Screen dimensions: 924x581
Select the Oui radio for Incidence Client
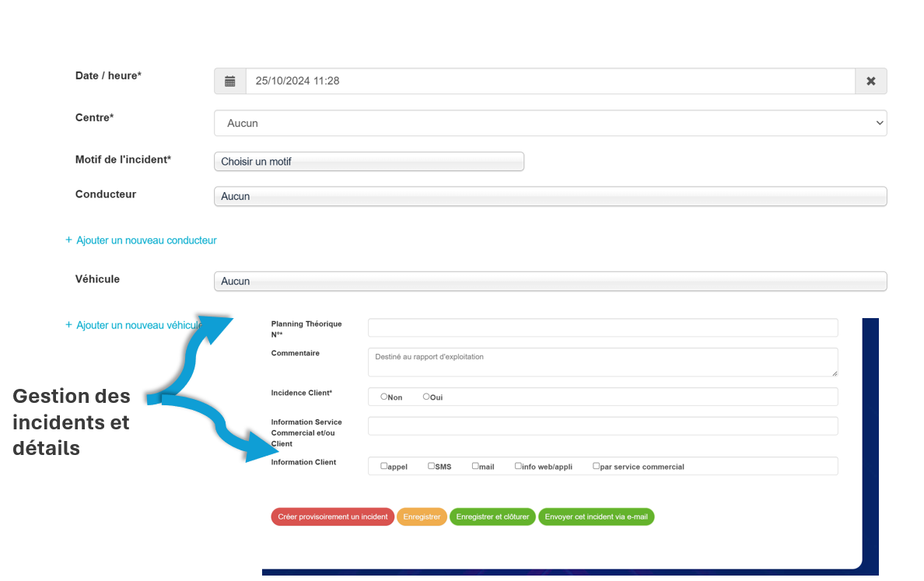tap(426, 397)
